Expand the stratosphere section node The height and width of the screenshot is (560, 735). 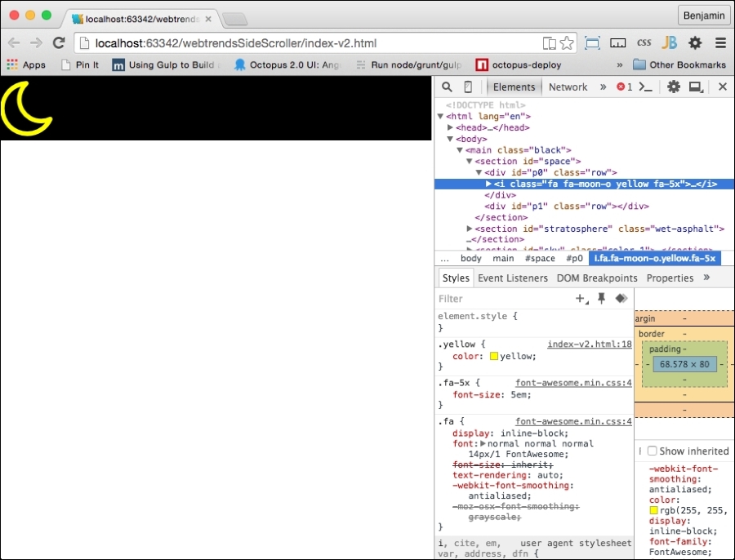(x=470, y=229)
